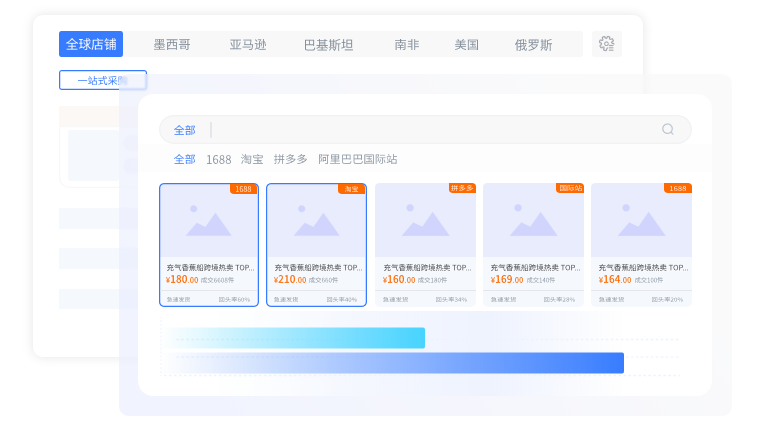The height and width of the screenshot is (435, 760).
Task: Switch to the 亚马逊 store tab
Action: [x=248, y=45]
